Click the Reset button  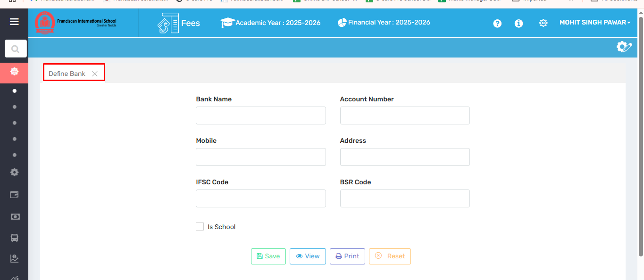pyautogui.click(x=390, y=256)
